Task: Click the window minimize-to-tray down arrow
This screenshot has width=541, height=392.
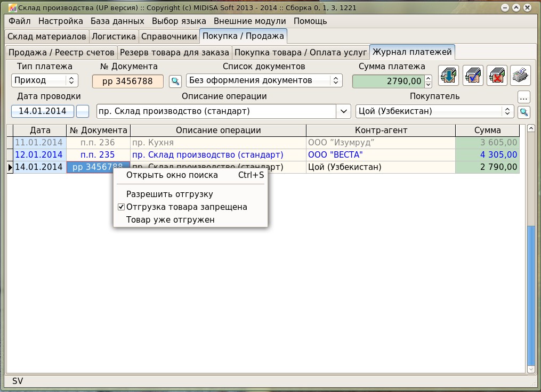Action: (505, 8)
